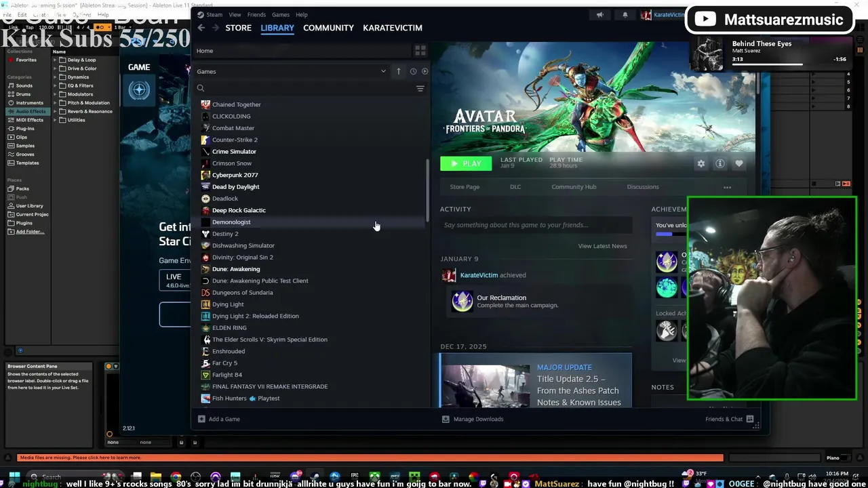Select Plug-Ins category in Ableton browser
The width and height of the screenshot is (868, 488).
[x=21, y=129]
